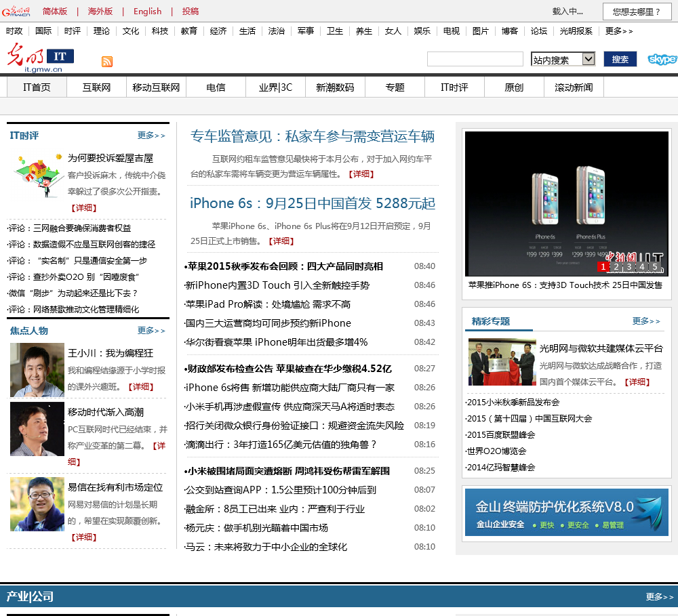Viewport: 678px width, 616px height.
Task: Click the house illustration in IT时评
Action: tap(38, 174)
